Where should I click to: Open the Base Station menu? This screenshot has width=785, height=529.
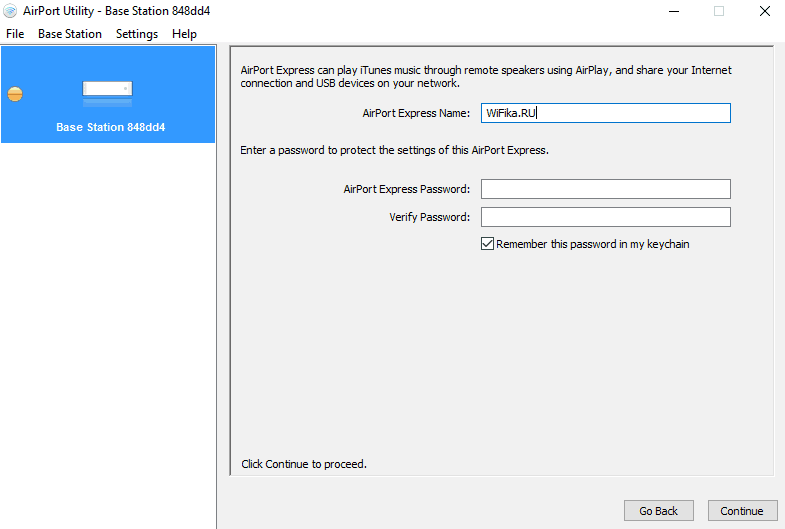point(70,34)
